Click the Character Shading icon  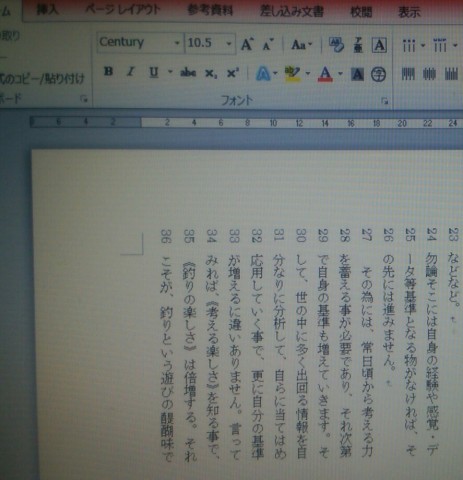click(357, 74)
